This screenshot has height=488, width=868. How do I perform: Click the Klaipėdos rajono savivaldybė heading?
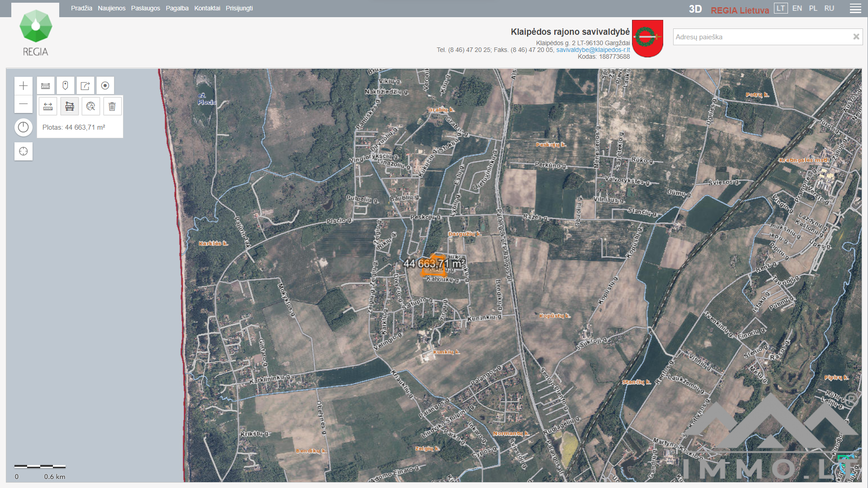coord(570,32)
